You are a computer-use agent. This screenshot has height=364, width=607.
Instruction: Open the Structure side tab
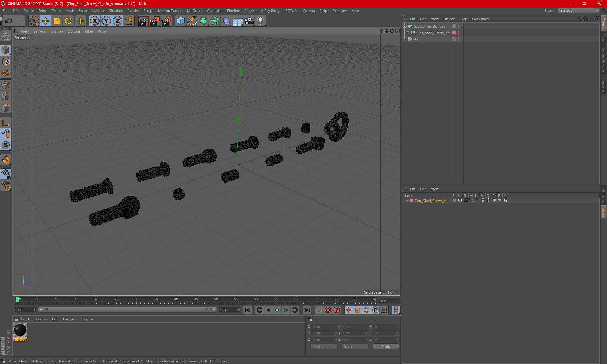[x=603, y=84]
